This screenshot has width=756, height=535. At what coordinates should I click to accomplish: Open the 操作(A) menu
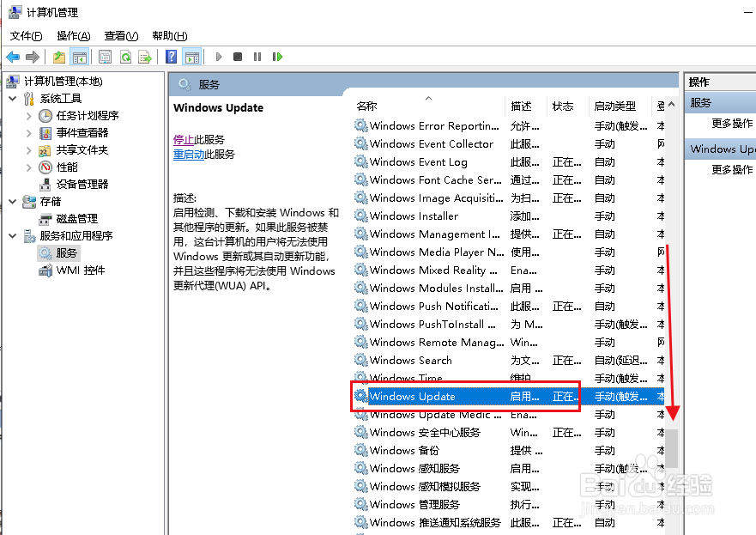click(x=73, y=36)
